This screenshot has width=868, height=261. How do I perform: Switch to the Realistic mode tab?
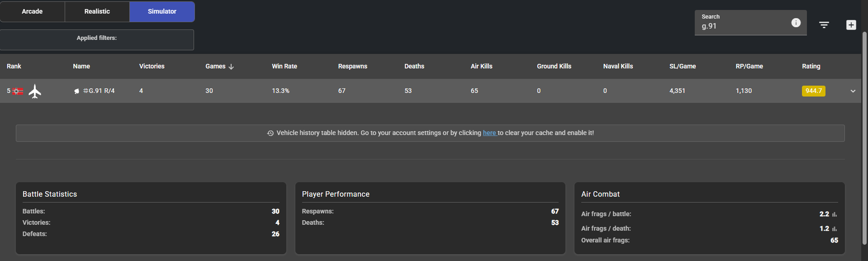point(97,11)
